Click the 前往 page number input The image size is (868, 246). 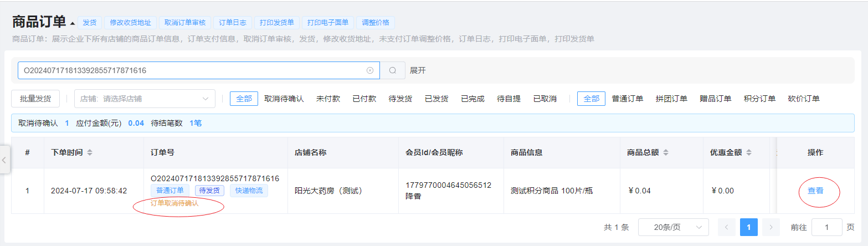(826, 227)
